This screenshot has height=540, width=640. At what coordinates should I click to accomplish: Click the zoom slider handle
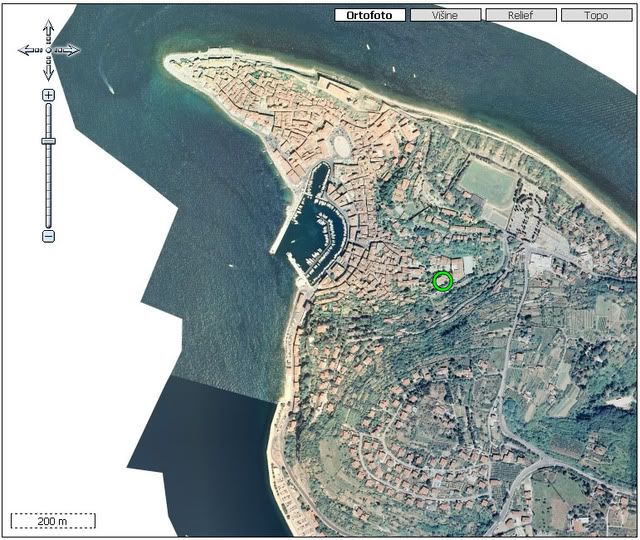tap(48, 141)
